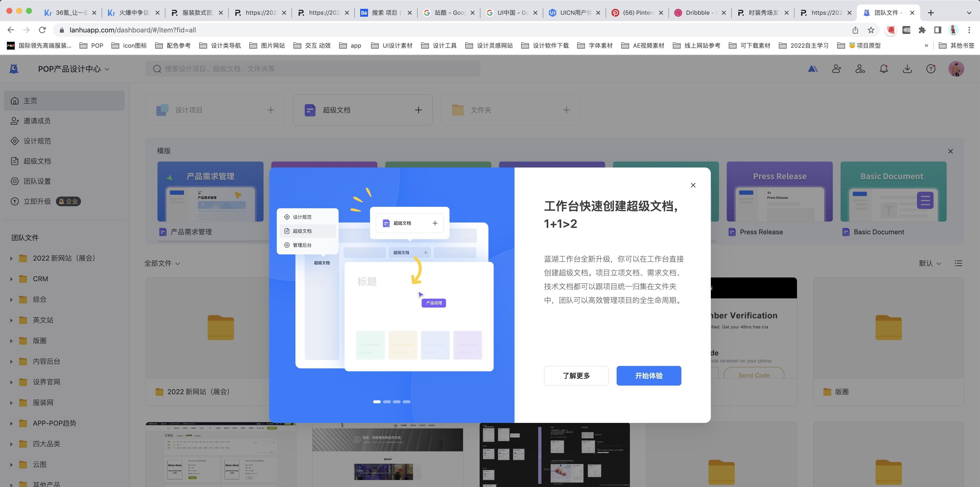
Task: Open the 版圈 folder card
Action: point(888,341)
